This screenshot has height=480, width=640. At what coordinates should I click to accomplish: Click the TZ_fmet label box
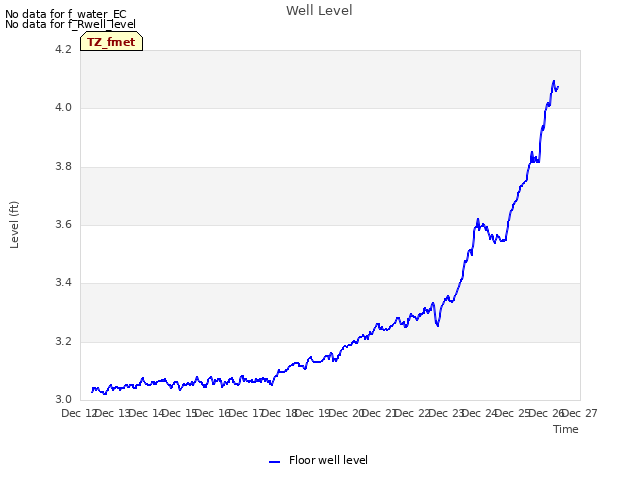(x=111, y=42)
